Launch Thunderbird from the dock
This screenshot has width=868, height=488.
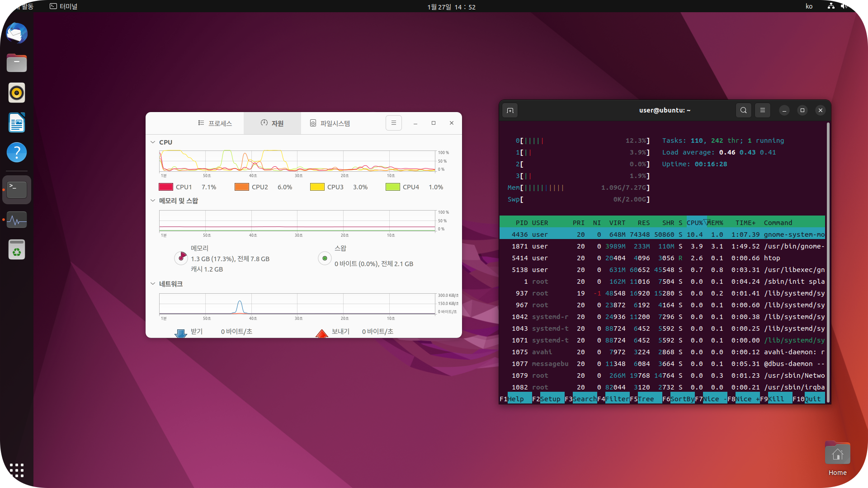(x=17, y=33)
